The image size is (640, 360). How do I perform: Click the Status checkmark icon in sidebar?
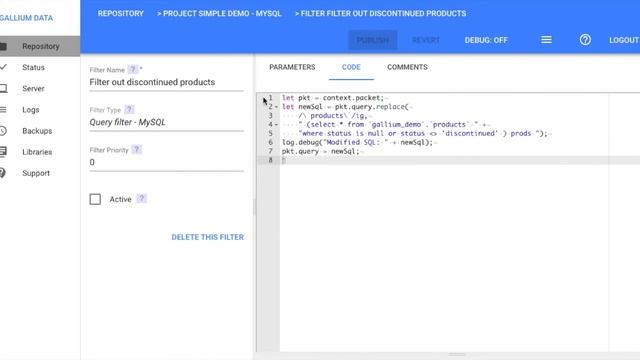pos(3,67)
